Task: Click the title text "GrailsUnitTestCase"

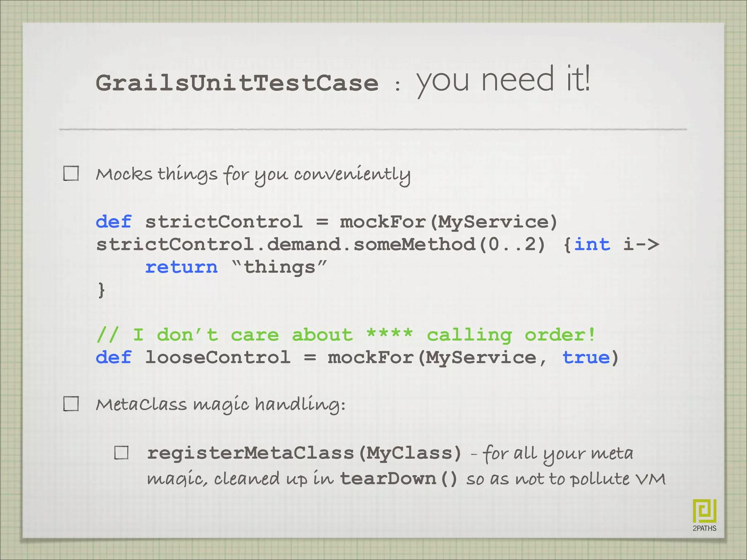Action: [237, 83]
